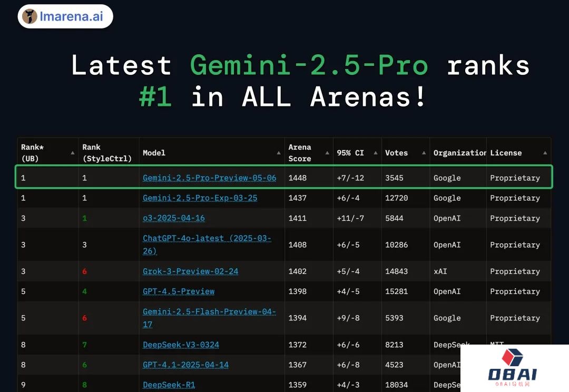569x392 pixels.
Task: Click green StyleCtrl rank 8 for DeepSeek-R1
Action: (84, 385)
